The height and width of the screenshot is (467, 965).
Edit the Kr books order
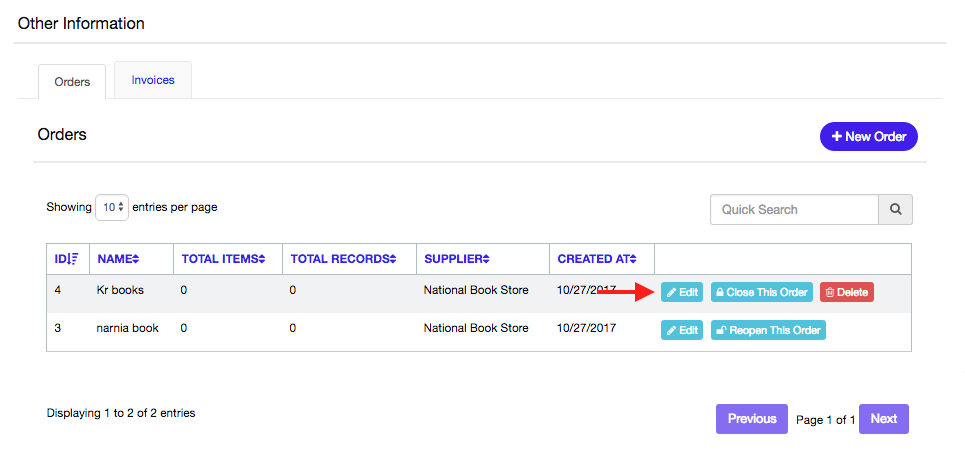coord(682,292)
